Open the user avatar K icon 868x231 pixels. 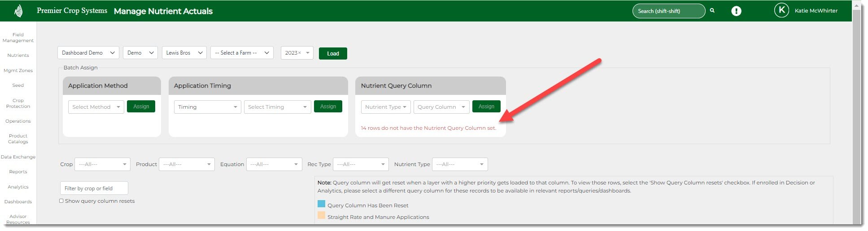(781, 11)
